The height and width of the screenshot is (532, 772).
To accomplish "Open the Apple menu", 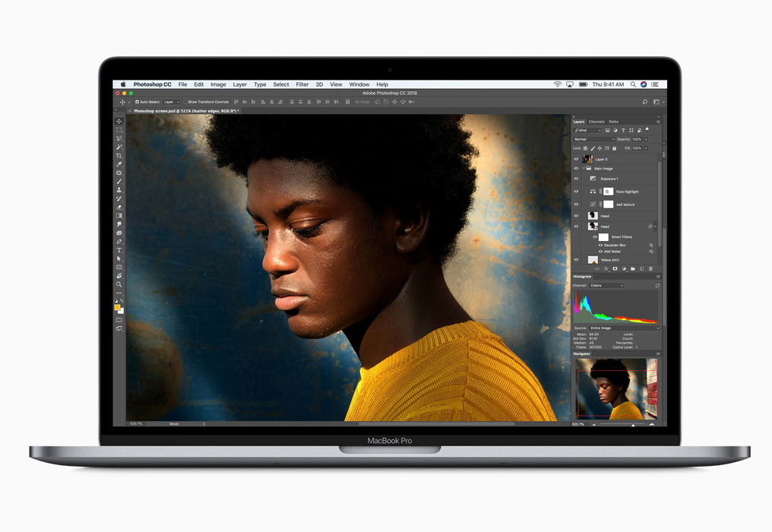I will [x=123, y=84].
